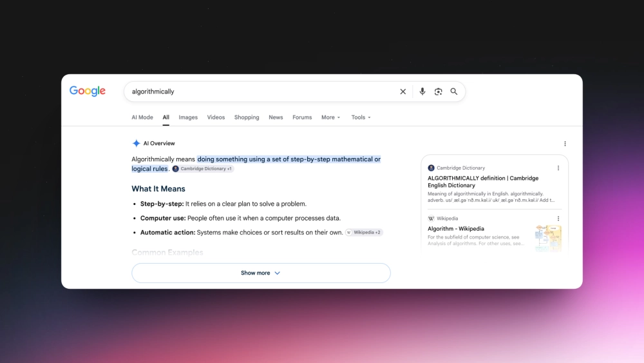Viewport: 644px width, 363px height.
Task: Click the Wikipedia article flowchart thumbnail
Action: click(x=548, y=238)
